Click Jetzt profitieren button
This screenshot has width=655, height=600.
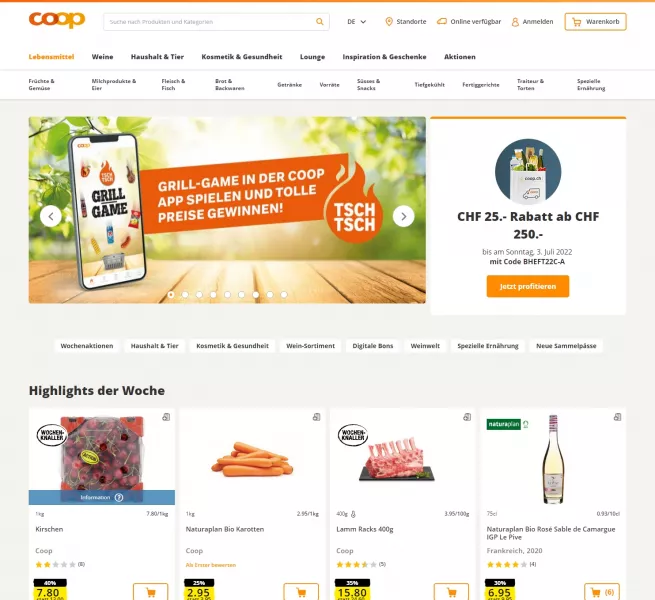(x=528, y=286)
